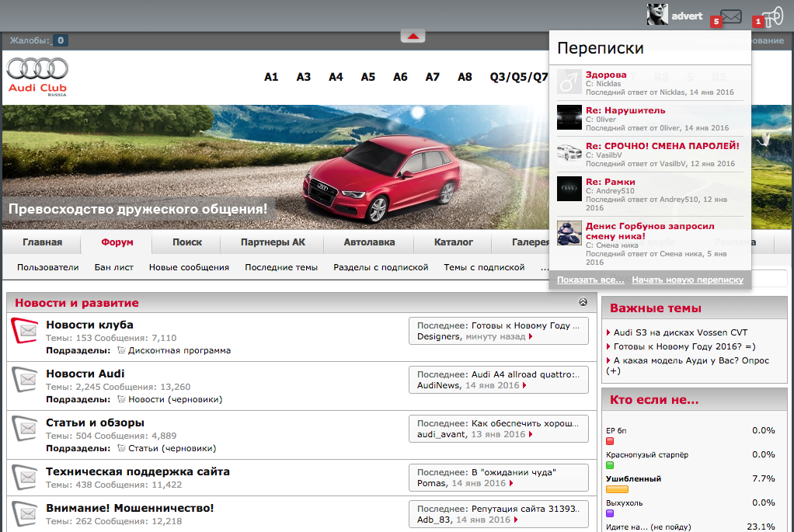Go to last post arrow for Pomas
This screenshot has height=532, width=794.
point(511,483)
